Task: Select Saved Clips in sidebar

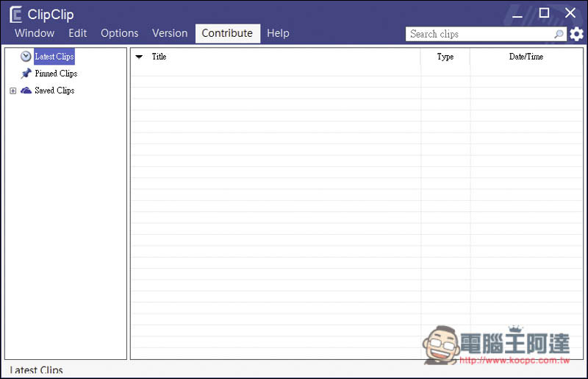Action: tap(54, 90)
